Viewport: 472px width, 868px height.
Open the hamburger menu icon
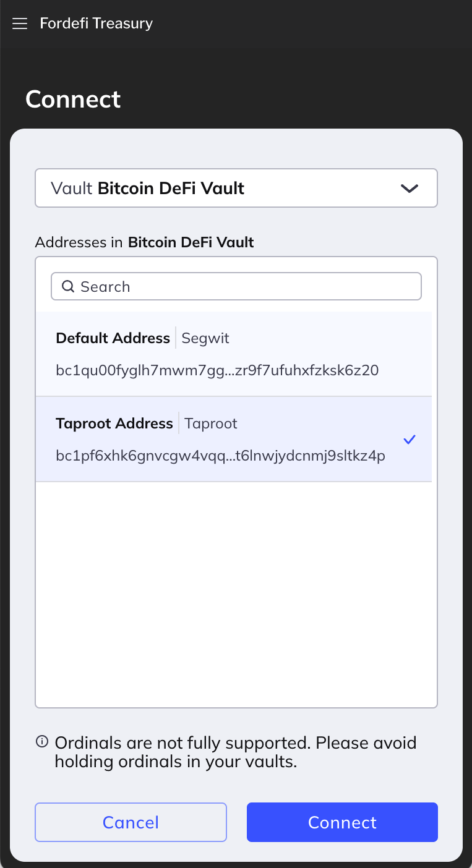tap(20, 24)
